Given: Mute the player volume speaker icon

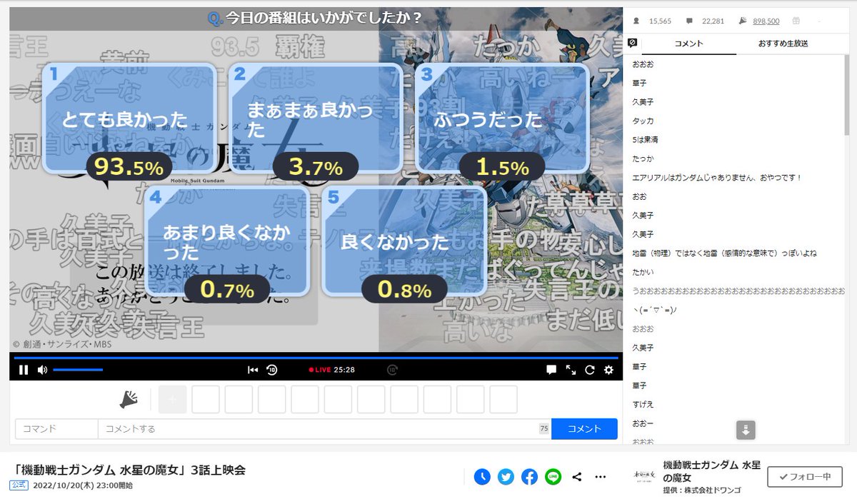Looking at the screenshot, I should pyautogui.click(x=42, y=370).
